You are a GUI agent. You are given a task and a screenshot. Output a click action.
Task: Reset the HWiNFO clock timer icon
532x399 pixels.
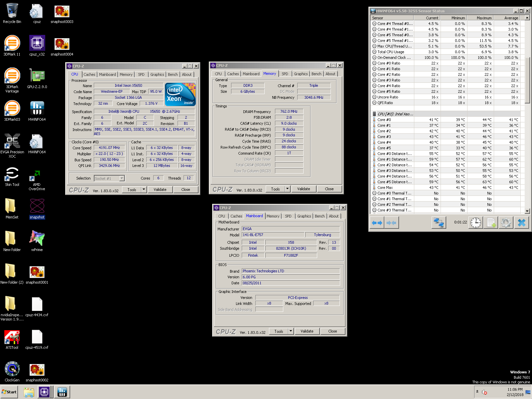click(x=475, y=223)
